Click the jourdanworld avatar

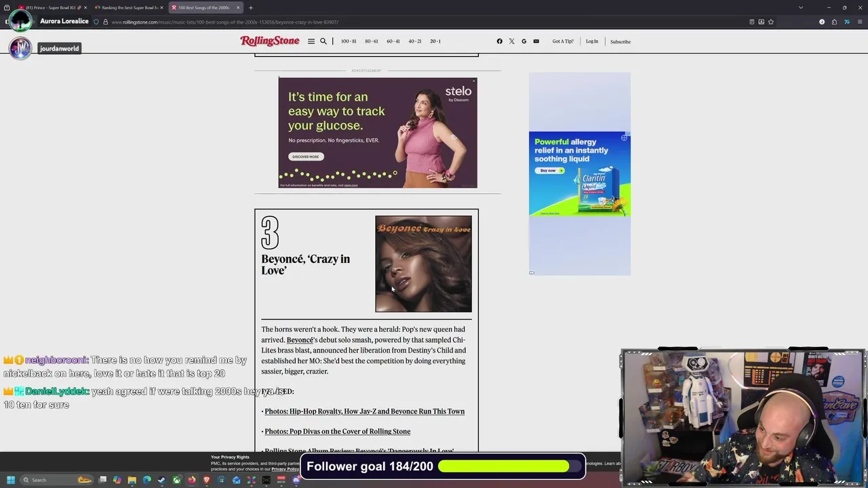point(20,48)
